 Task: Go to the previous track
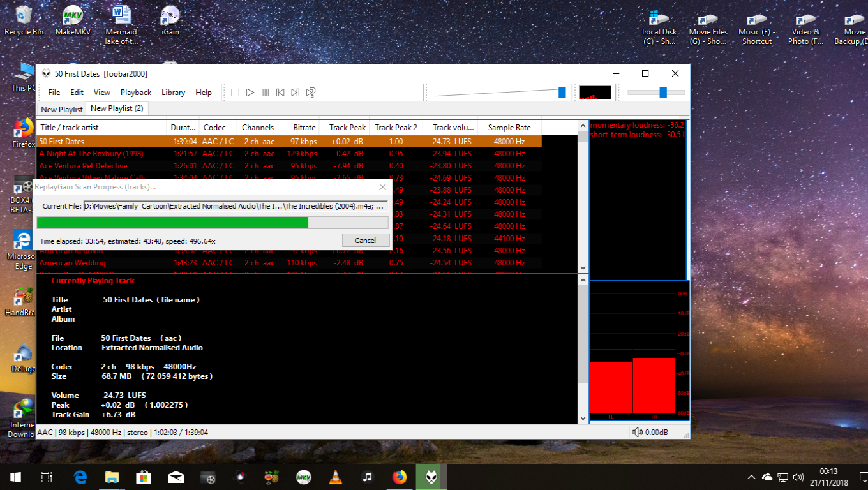click(280, 93)
